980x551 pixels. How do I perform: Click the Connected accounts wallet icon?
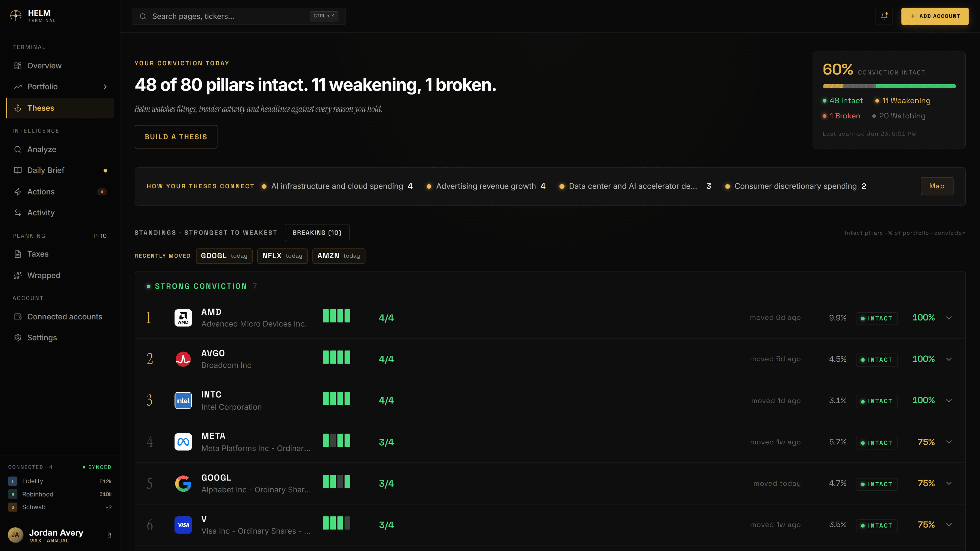18,317
